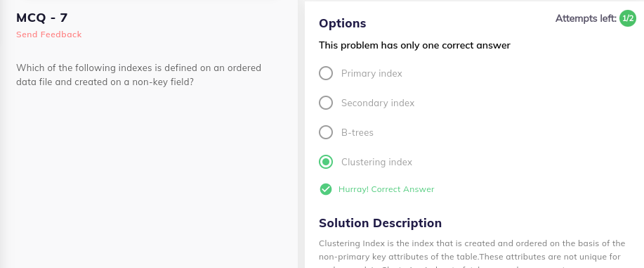
Task: Click the B-trees option text
Action: [x=357, y=132]
